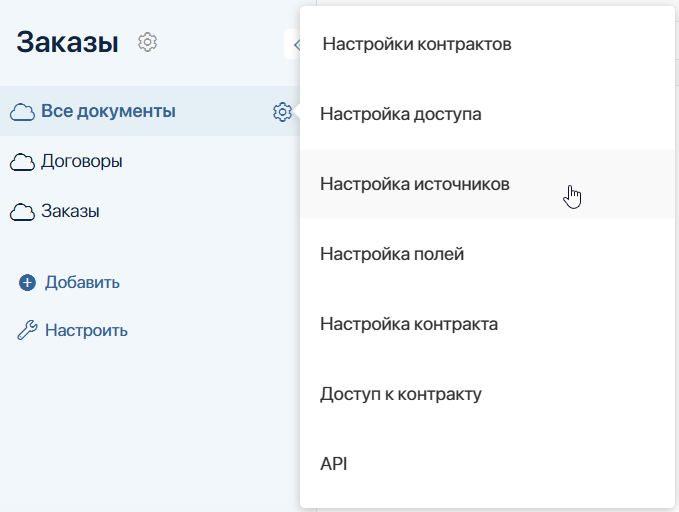Collapse sidebar with the chevron arrow button
The height and width of the screenshot is (512, 679).
[292, 44]
